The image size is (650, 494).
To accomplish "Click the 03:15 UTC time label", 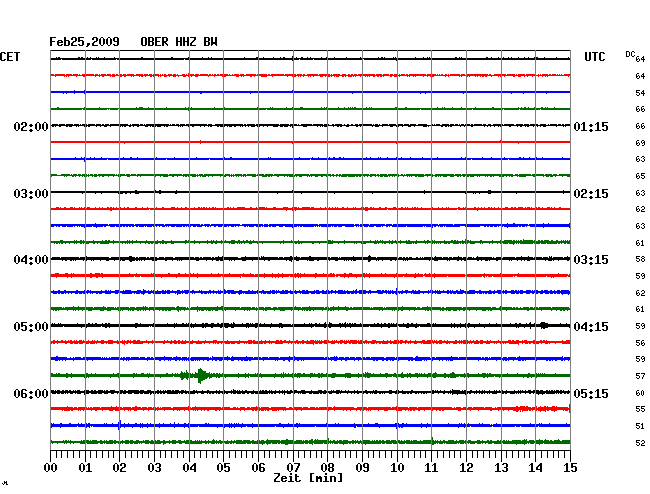I will click(591, 260).
